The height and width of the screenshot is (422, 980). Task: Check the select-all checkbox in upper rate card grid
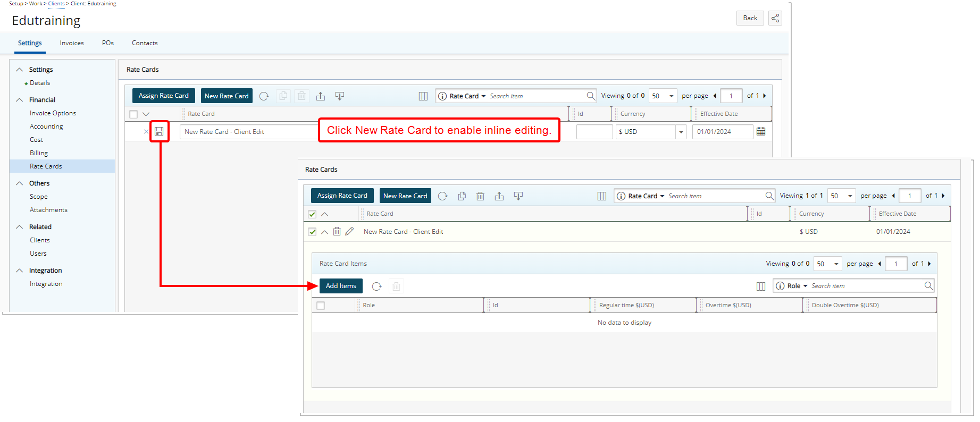coord(133,114)
